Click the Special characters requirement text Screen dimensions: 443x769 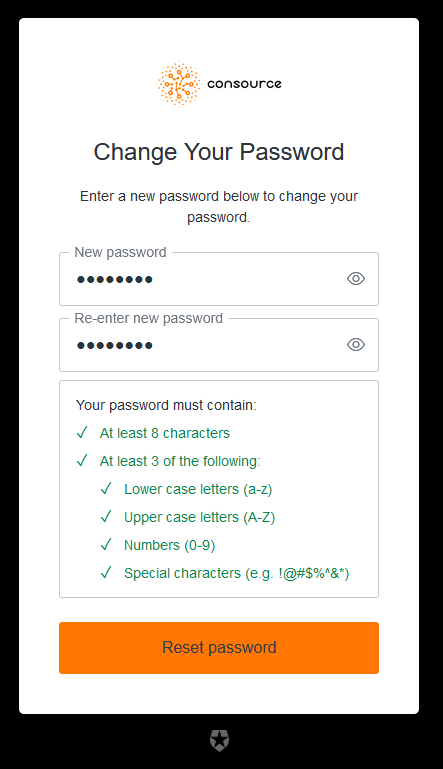tap(236, 573)
